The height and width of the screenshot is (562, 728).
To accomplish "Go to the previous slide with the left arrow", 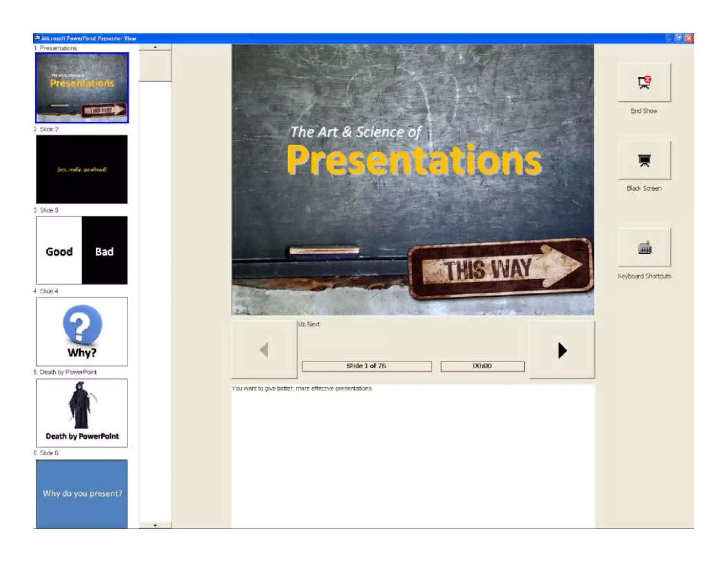I will 264,350.
